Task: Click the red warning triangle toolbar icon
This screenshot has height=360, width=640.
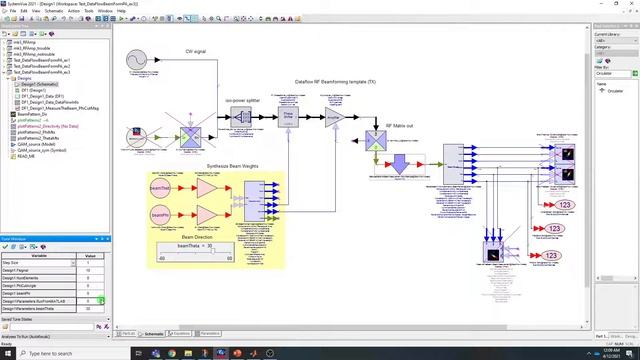Action: click(x=290, y=19)
